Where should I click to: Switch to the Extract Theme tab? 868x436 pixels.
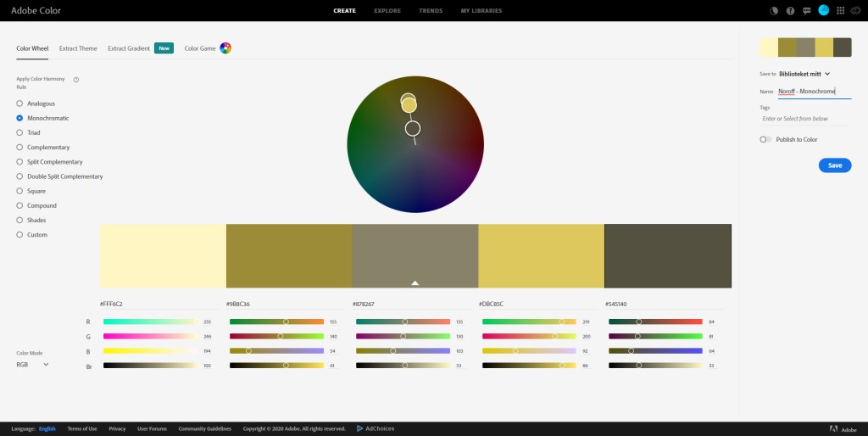(x=78, y=48)
